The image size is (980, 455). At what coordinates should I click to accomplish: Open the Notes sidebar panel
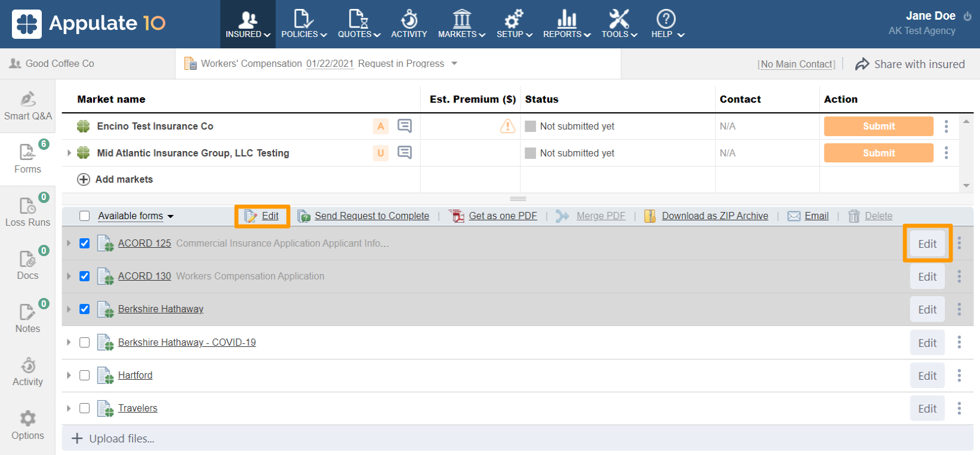point(27,318)
